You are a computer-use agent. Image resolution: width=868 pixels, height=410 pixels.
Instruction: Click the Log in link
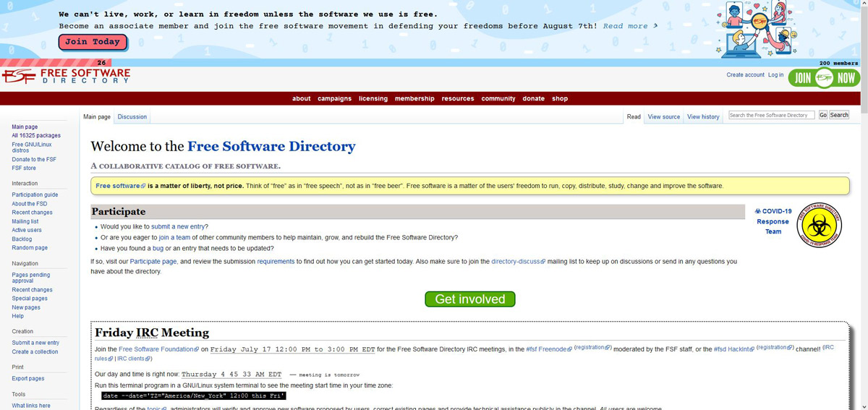(775, 75)
